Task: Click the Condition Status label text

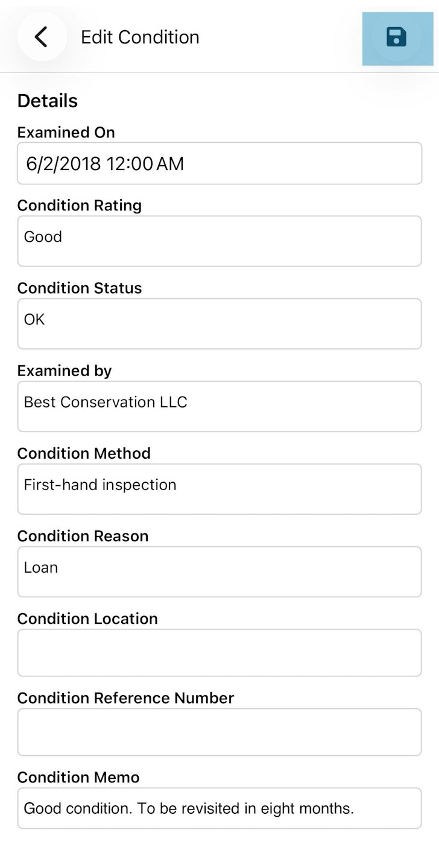Action: coord(80,288)
